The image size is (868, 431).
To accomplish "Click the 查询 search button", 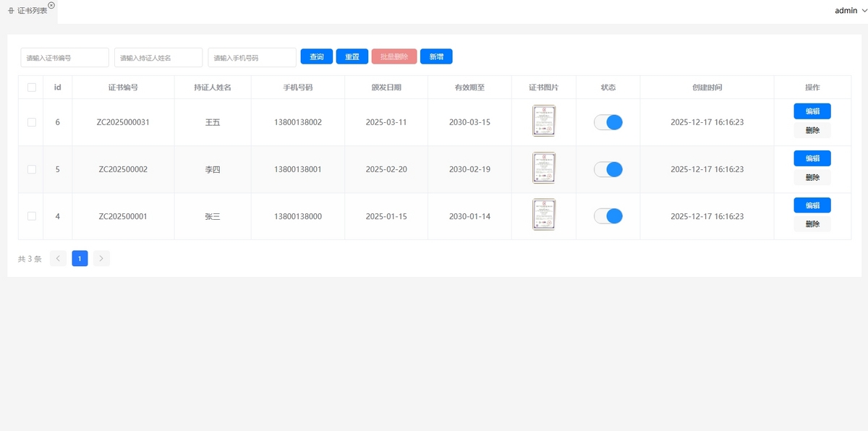I will pyautogui.click(x=316, y=56).
